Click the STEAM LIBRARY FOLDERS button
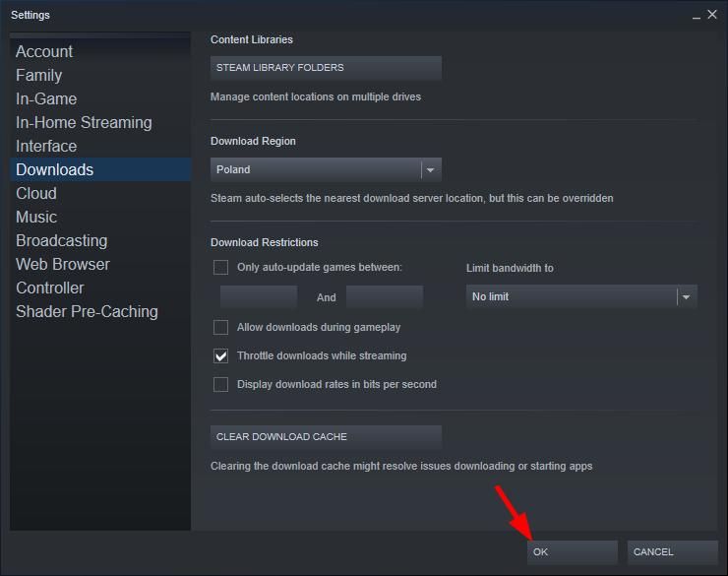Image resolution: width=728 pixels, height=576 pixels. (x=326, y=68)
